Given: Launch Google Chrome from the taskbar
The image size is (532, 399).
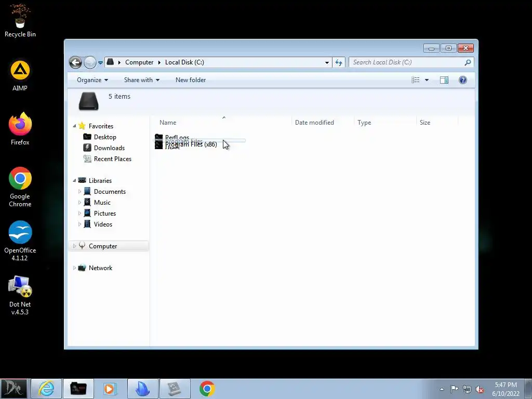Looking at the screenshot, I should tap(207, 389).
